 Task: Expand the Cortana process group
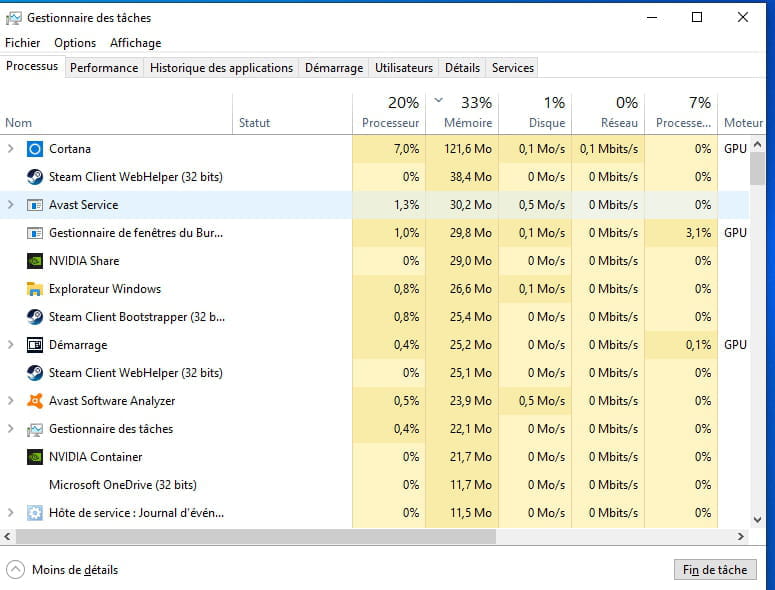[11, 149]
